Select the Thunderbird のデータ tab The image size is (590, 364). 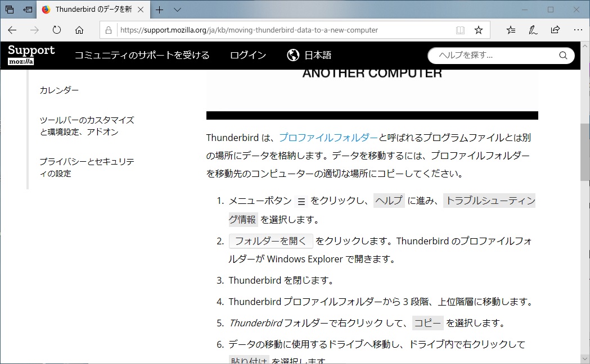point(93,10)
